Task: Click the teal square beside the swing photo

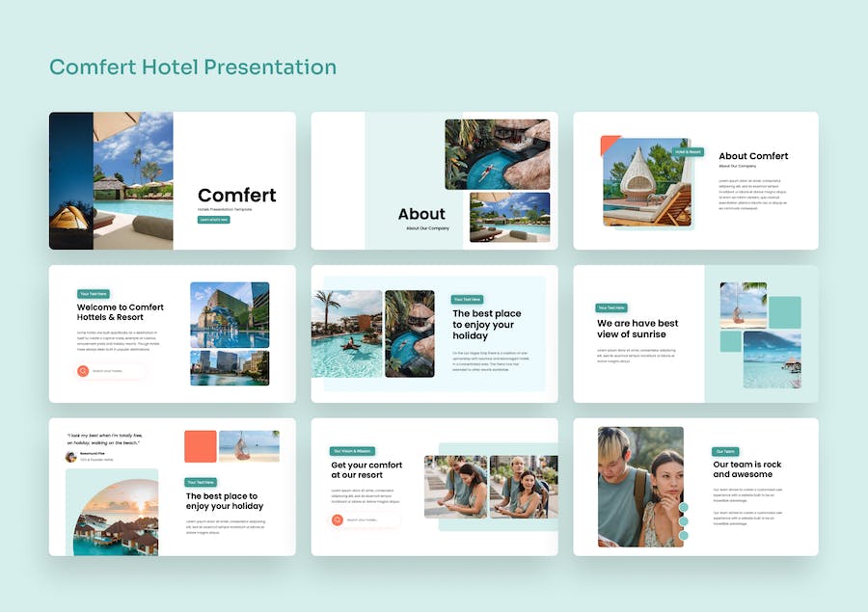Action: (785, 312)
